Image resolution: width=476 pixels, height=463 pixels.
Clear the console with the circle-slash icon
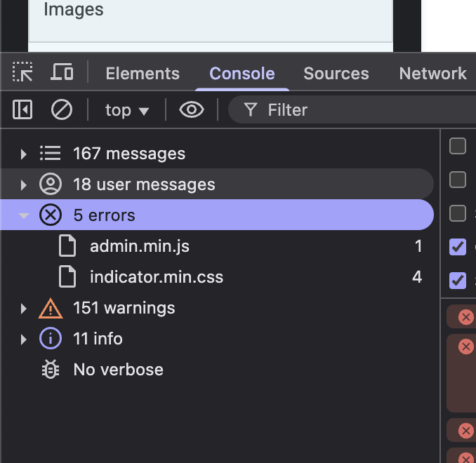tap(62, 109)
